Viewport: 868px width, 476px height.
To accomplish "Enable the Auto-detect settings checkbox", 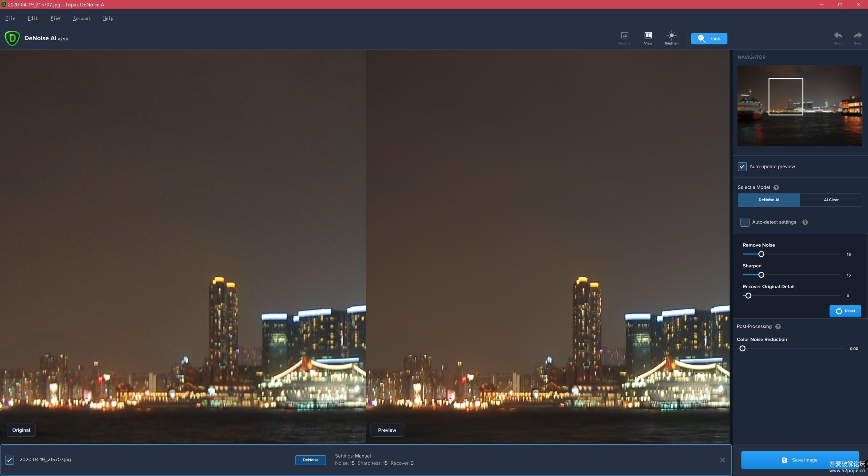I will click(x=745, y=222).
